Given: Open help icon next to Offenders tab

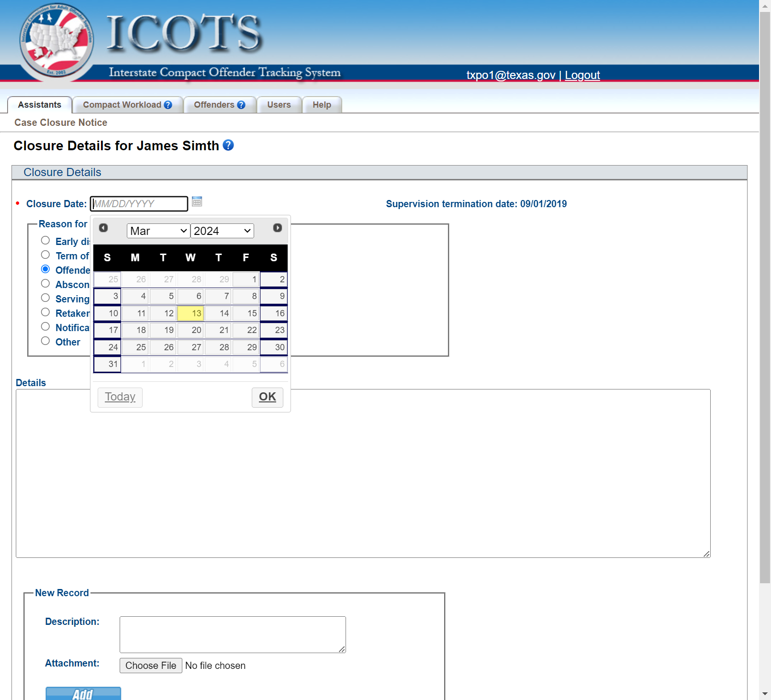Looking at the screenshot, I should [x=241, y=105].
